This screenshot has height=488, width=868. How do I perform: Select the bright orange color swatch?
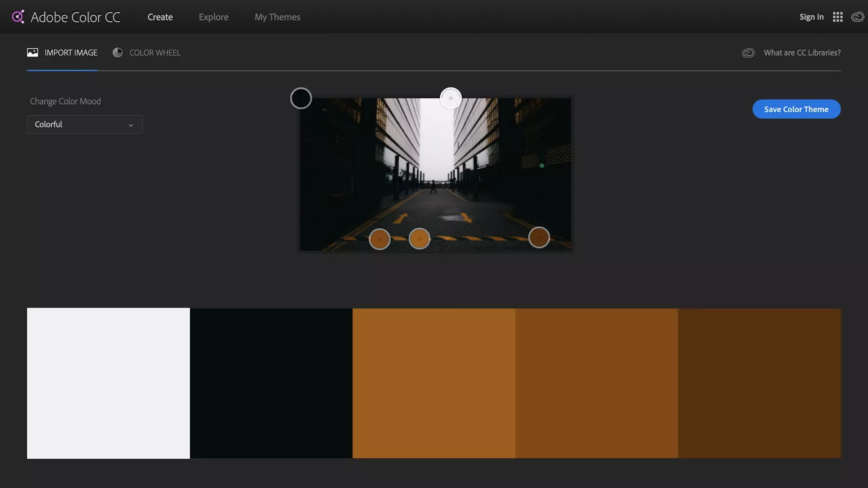[x=434, y=383]
